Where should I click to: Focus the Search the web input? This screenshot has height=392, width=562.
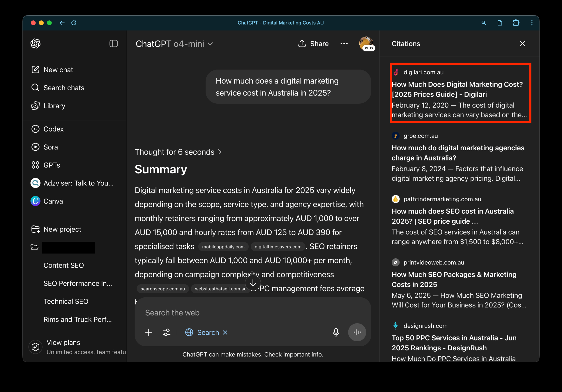click(253, 313)
